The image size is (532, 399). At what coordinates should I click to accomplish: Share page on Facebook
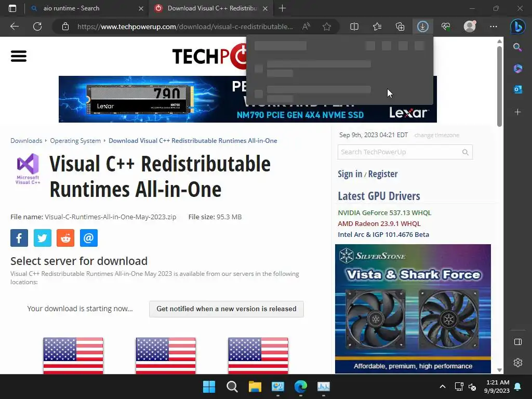click(19, 238)
